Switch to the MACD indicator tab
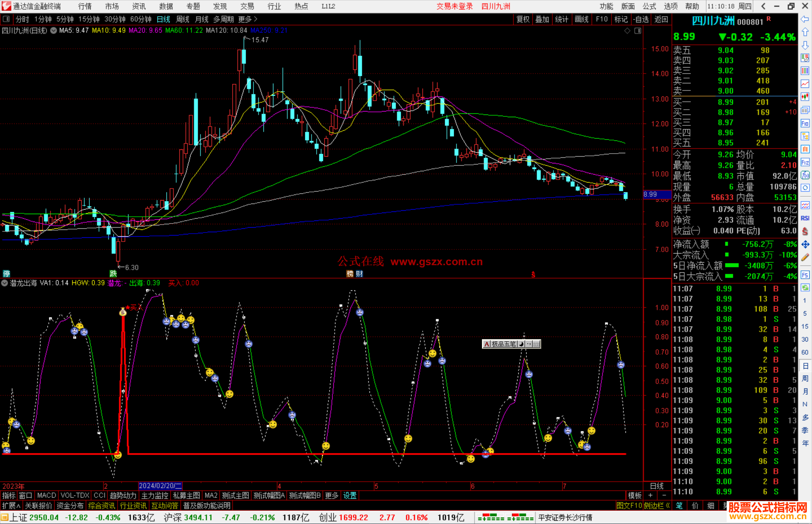Viewport: 812px width, 524px height. (47, 495)
